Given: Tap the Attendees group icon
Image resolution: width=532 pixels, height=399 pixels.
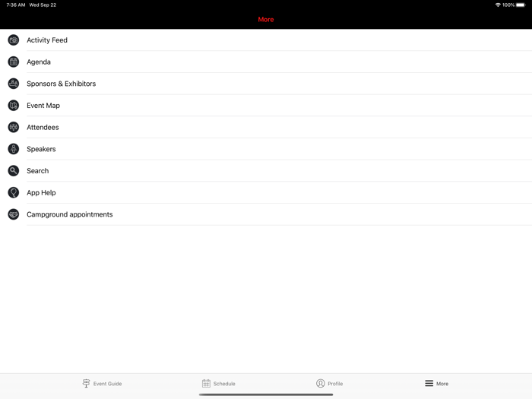Looking at the screenshot, I should (x=14, y=127).
